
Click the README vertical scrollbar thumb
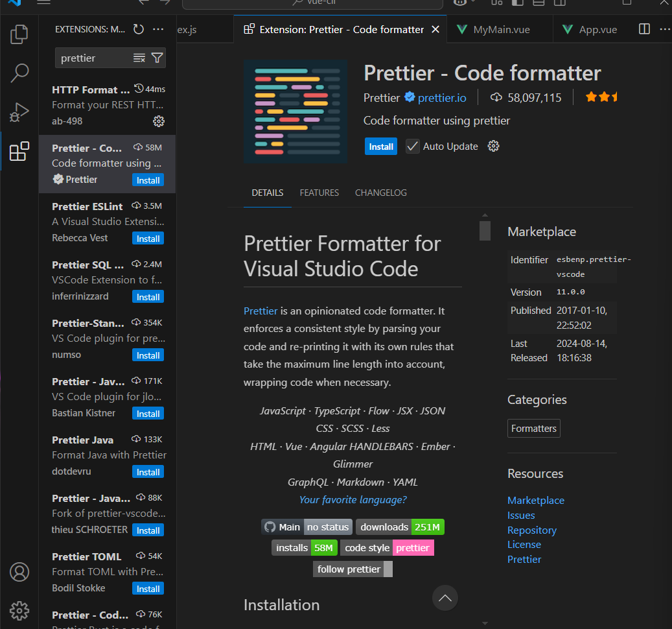[485, 230]
